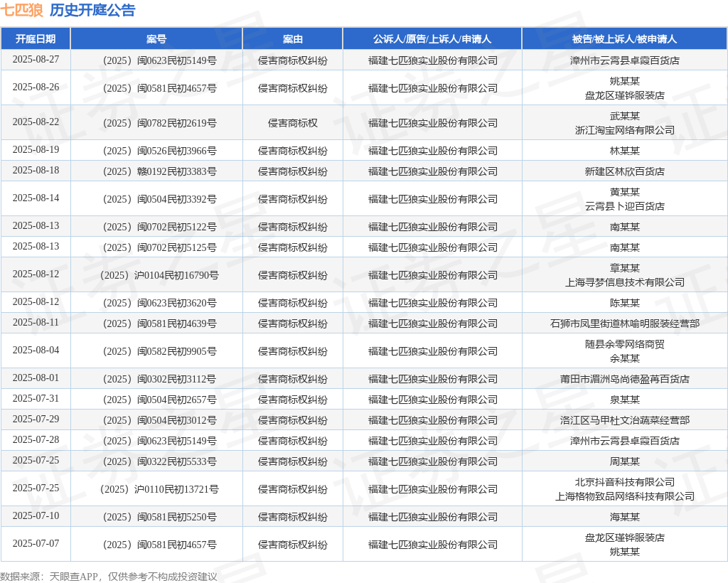Click defendant 上海寻梦信息技术有限公司
The image size is (728, 583).
[624, 283]
